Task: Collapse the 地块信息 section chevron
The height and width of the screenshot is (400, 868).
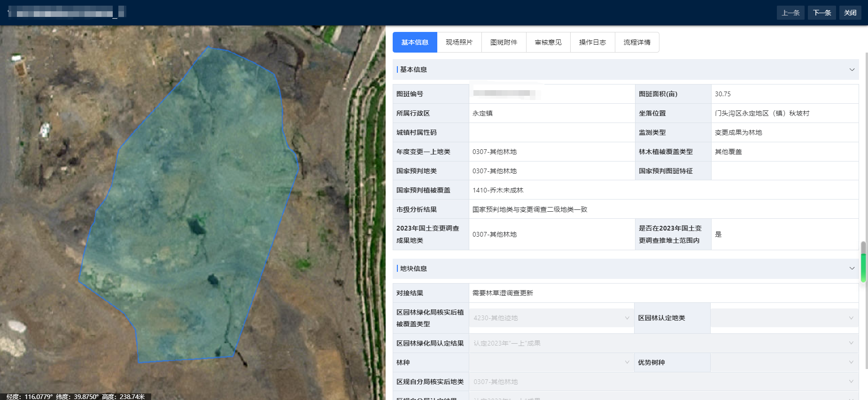Action: 852,269
